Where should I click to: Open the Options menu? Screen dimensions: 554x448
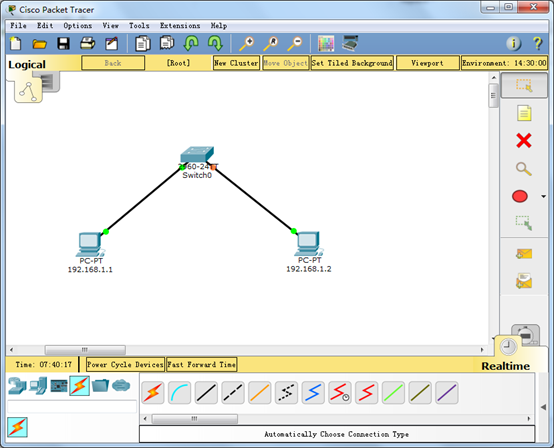(78, 26)
